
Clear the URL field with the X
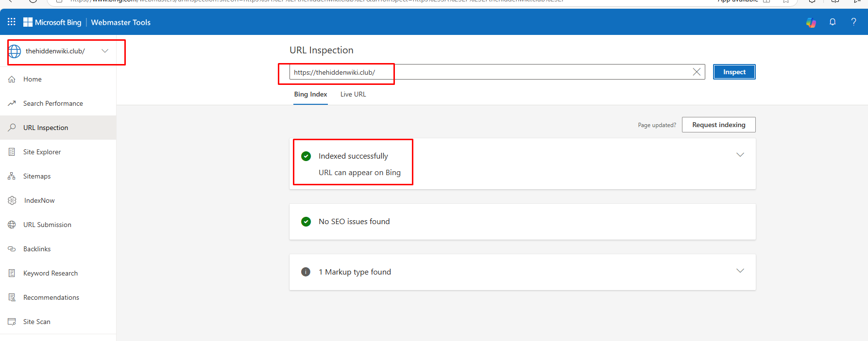[x=697, y=72]
